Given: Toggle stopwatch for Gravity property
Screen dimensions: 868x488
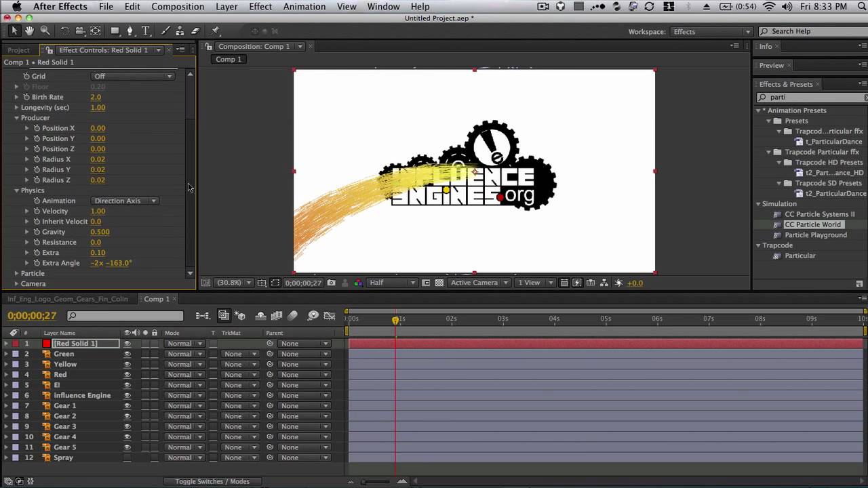Looking at the screenshot, I should pyautogui.click(x=37, y=232).
